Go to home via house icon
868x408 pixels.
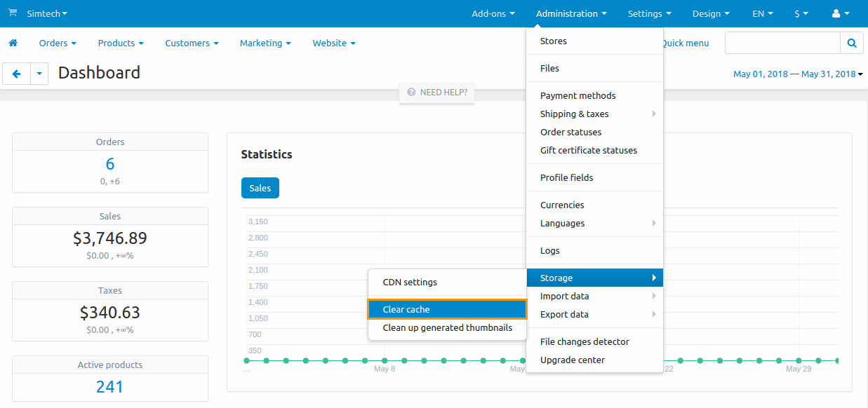click(x=13, y=43)
